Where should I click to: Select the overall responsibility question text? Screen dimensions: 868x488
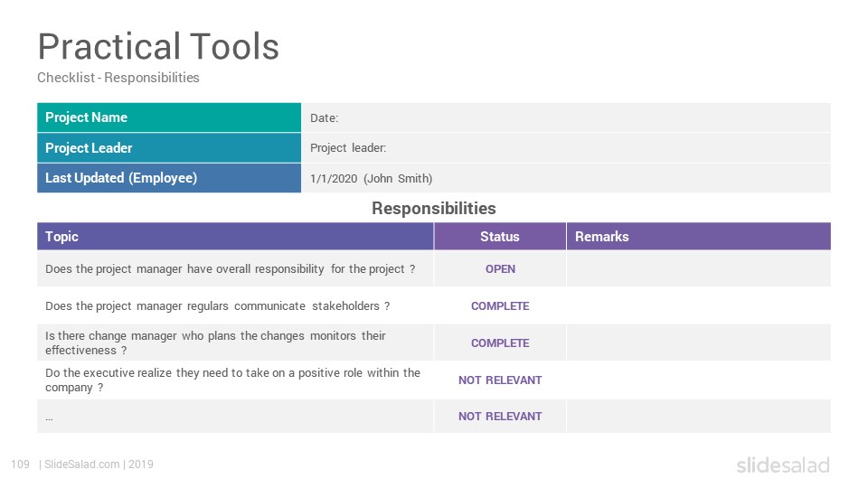click(231, 269)
